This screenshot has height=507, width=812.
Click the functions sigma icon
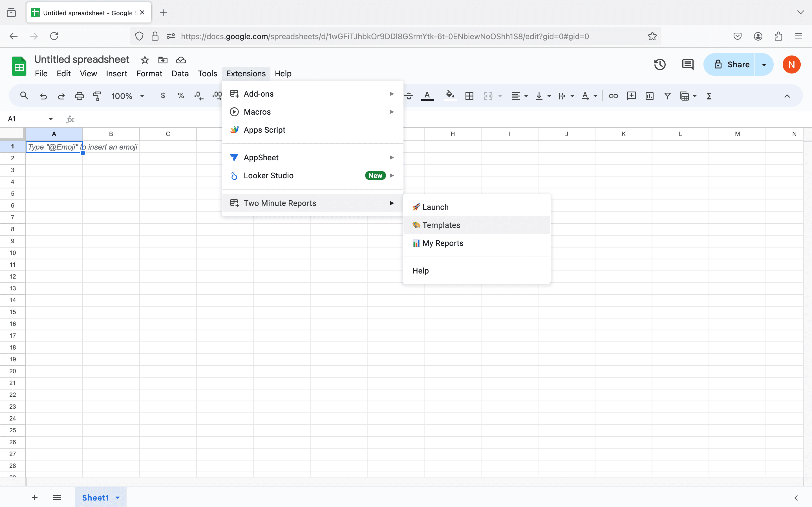point(709,96)
